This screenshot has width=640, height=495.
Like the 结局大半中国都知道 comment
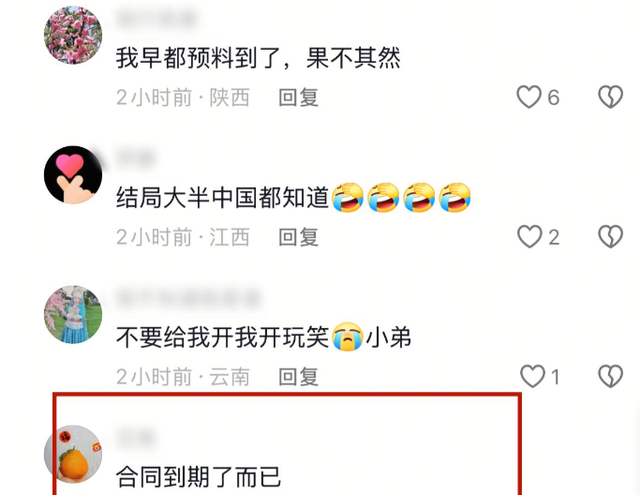[530, 237]
